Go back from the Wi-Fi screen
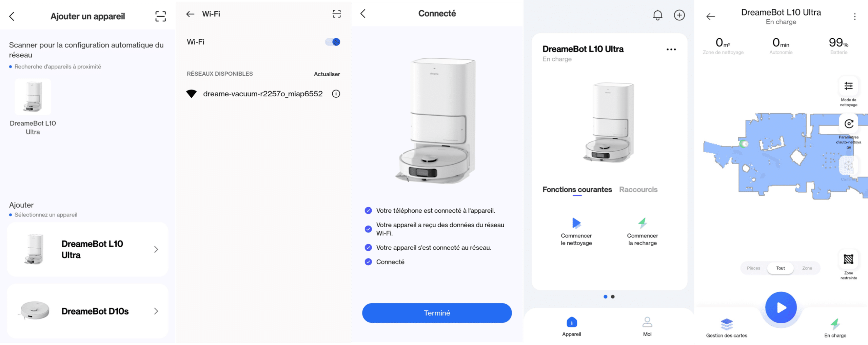The width and height of the screenshot is (868, 345). 190,14
